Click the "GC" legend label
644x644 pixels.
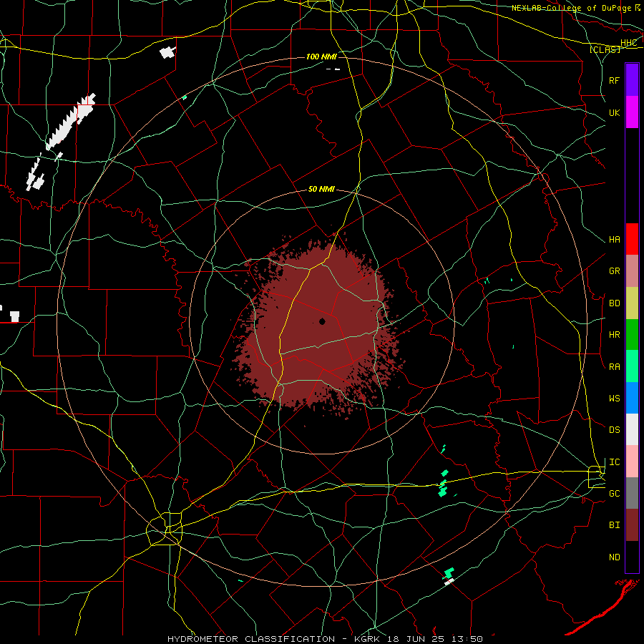[x=615, y=494]
